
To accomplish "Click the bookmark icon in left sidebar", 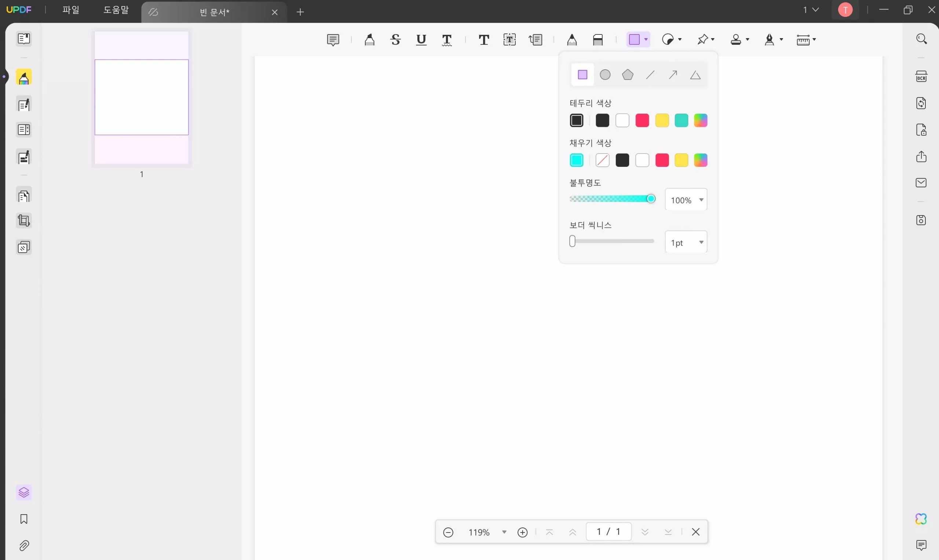I will pos(24,519).
